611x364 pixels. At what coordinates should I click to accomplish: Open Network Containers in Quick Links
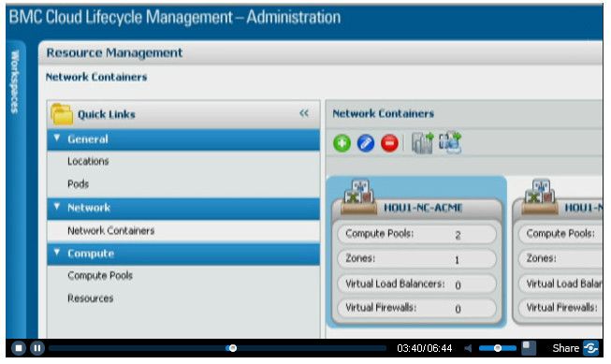[x=111, y=230]
